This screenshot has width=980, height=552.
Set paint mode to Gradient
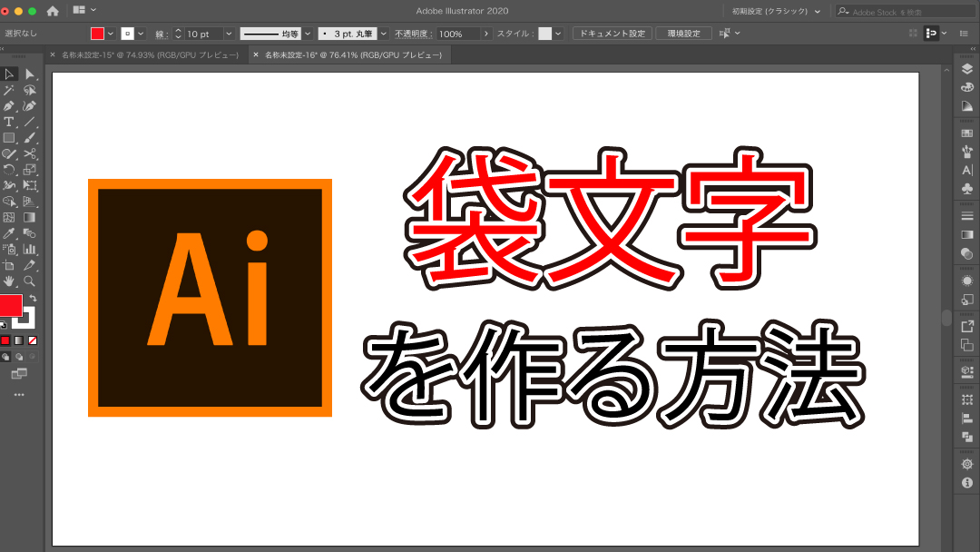[x=19, y=340]
